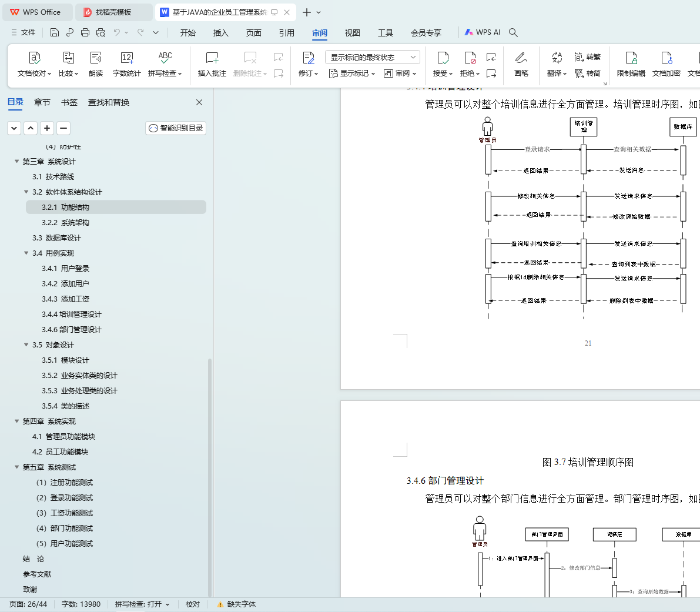This screenshot has height=612, width=700.
Task: Click the print icon in quick toolbar
Action: (x=85, y=32)
